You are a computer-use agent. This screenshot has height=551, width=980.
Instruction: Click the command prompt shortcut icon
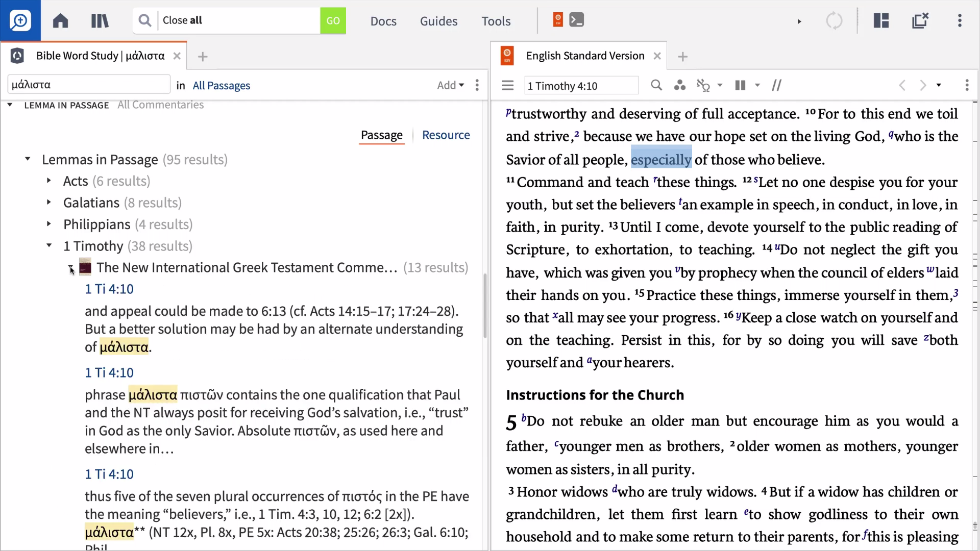(577, 20)
